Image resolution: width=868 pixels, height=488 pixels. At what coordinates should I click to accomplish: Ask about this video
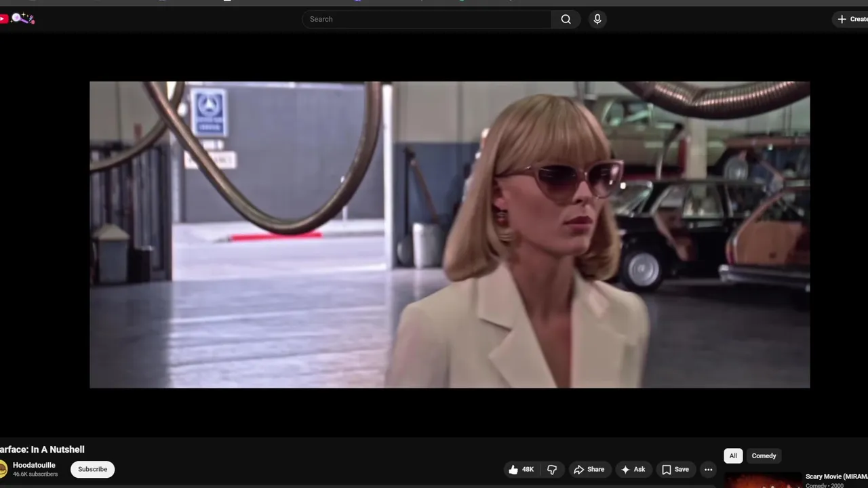[x=633, y=469]
